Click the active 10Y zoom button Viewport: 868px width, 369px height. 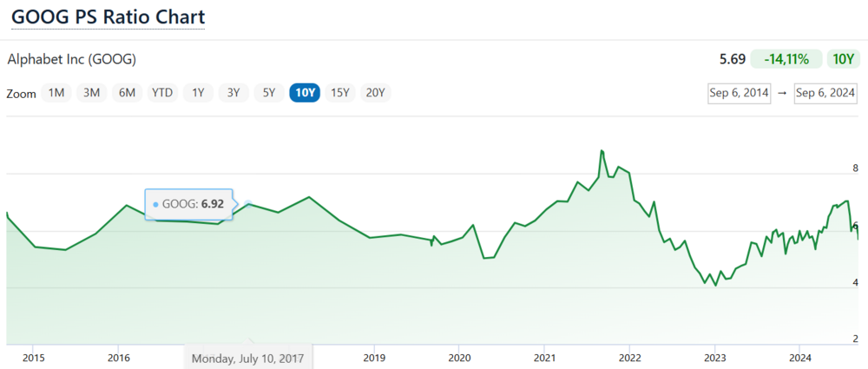(x=305, y=93)
